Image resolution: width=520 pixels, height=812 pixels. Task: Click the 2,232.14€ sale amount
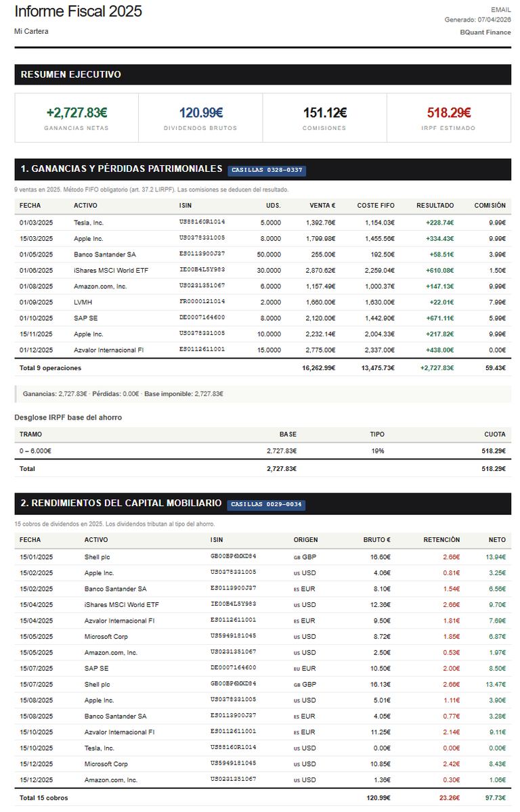click(320, 334)
